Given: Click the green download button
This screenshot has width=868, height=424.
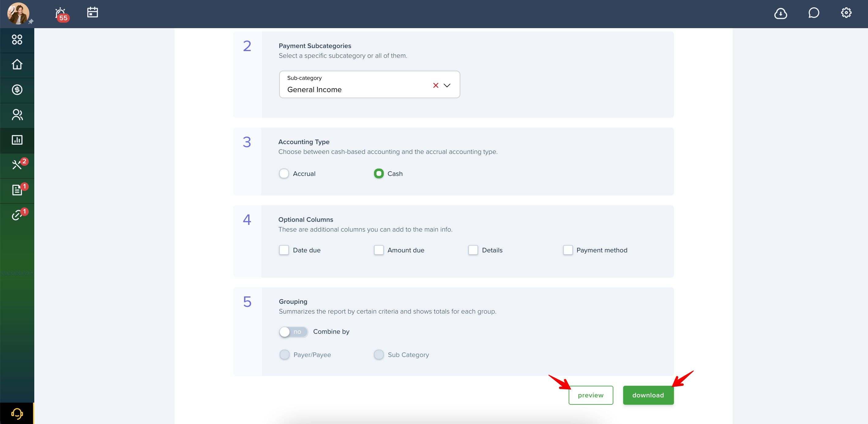Looking at the screenshot, I should point(648,395).
